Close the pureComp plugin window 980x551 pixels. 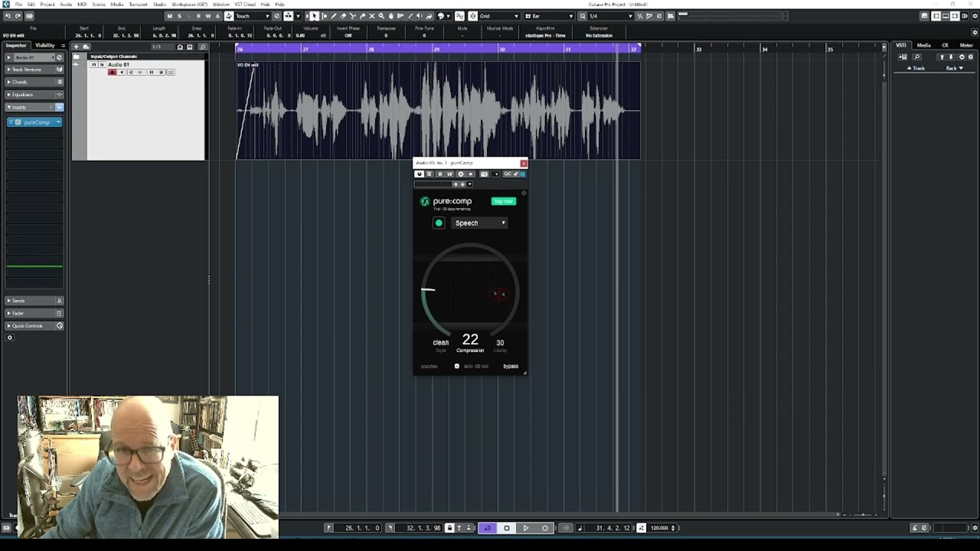(x=523, y=163)
